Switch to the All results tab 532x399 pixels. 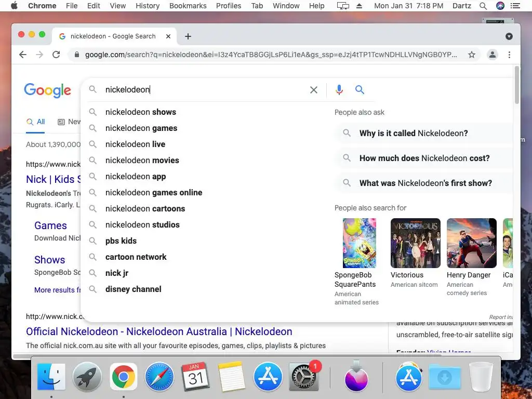36,122
